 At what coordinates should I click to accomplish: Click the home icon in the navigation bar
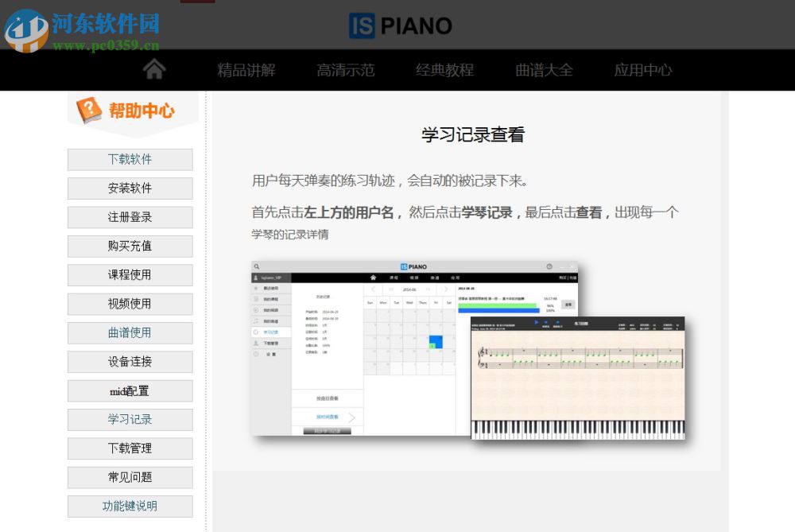point(154,70)
